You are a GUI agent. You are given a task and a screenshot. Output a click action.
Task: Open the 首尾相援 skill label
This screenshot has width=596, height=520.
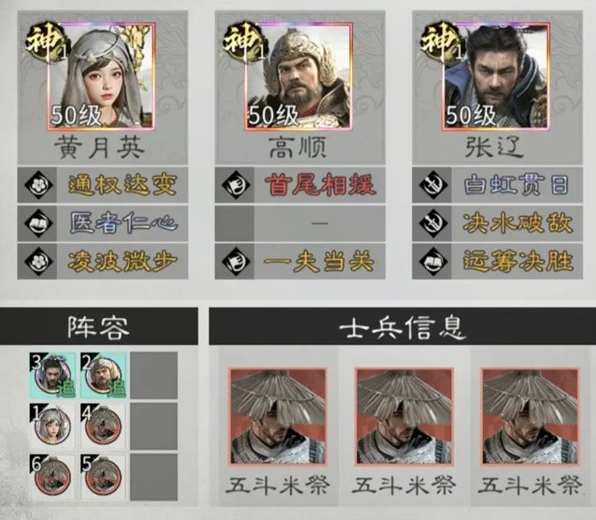coord(320,185)
